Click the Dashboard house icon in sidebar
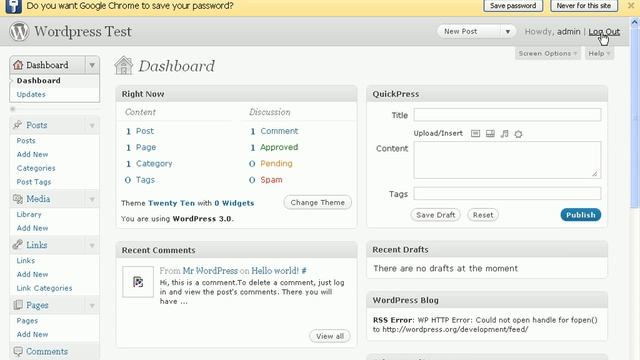 coord(18,65)
